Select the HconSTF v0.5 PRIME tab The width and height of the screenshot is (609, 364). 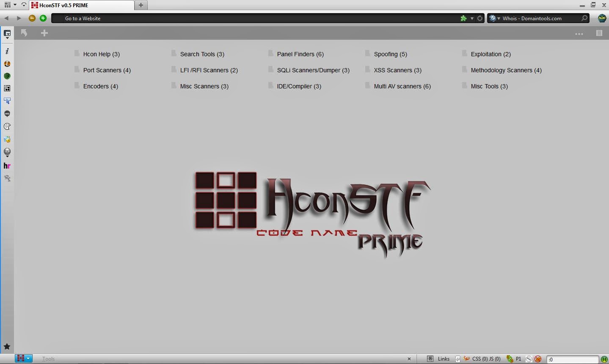82,5
